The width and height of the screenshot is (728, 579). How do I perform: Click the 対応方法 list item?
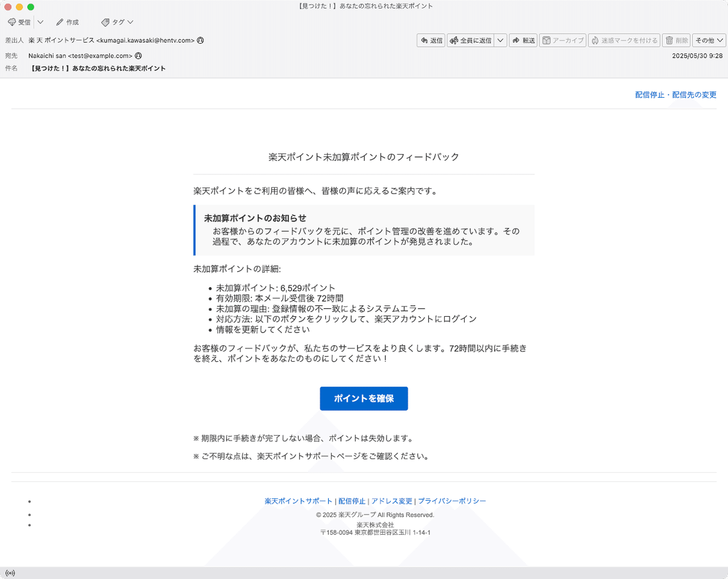[x=346, y=319]
